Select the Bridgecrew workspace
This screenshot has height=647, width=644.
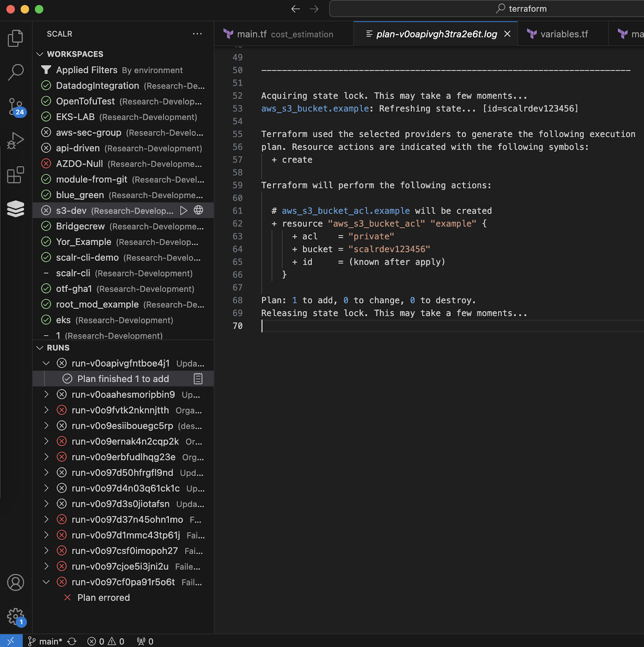click(123, 226)
